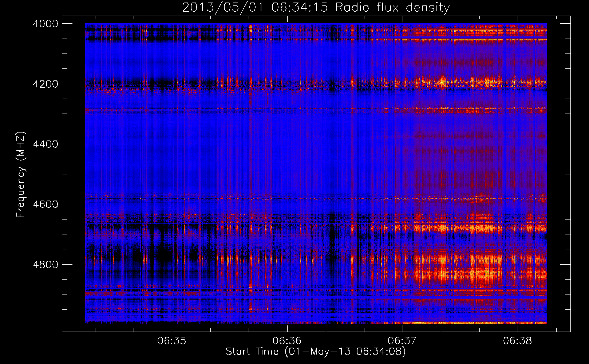
Task: Click the 06:35 time axis label
Action: click(171, 341)
